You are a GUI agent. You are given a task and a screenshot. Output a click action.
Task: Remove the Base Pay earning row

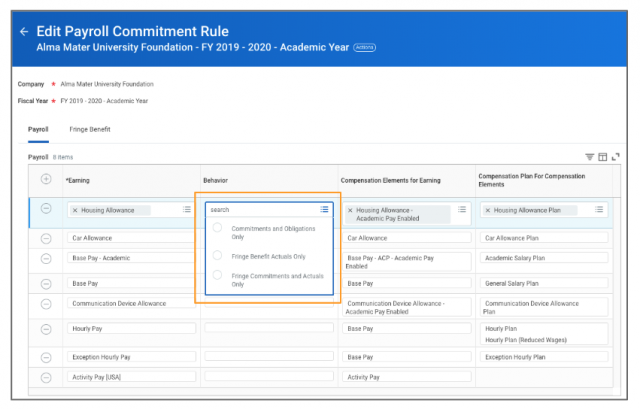46,284
